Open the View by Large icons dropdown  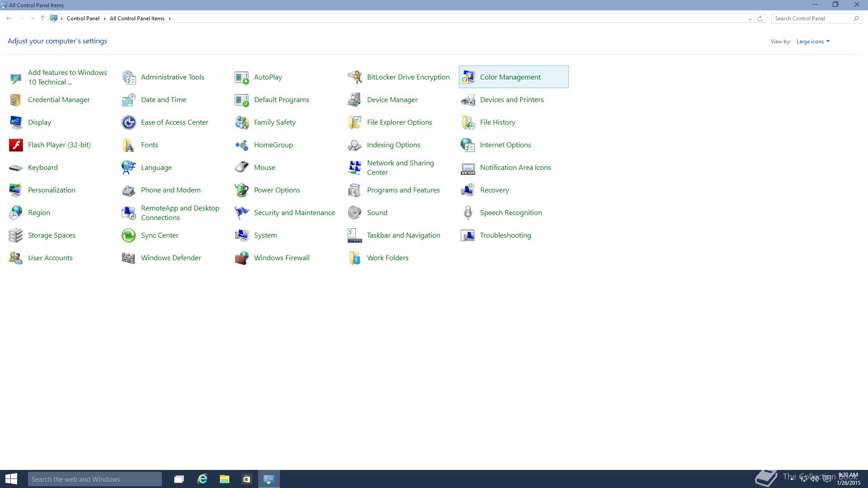813,42
